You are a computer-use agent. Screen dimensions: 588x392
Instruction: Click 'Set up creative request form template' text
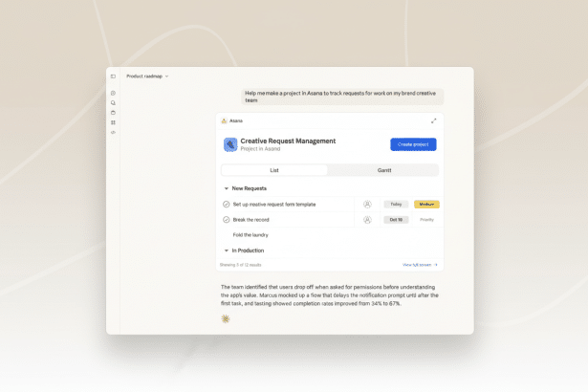click(274, 205)
